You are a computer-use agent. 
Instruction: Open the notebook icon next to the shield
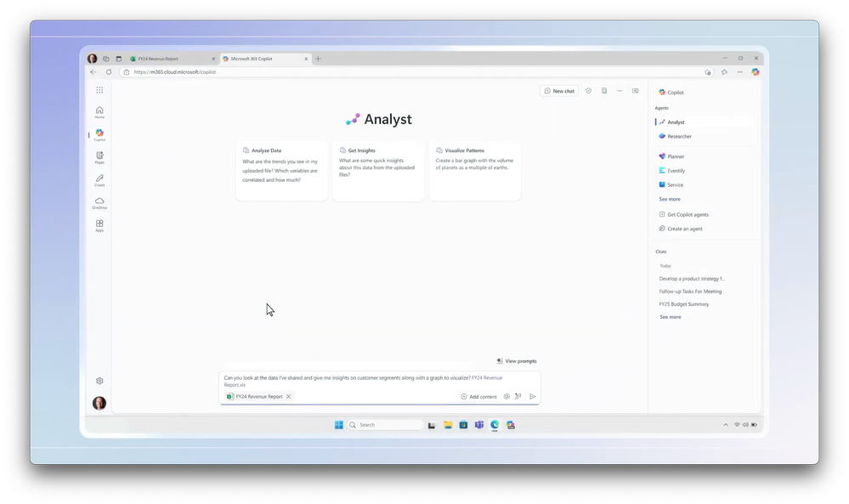point(604,91)
